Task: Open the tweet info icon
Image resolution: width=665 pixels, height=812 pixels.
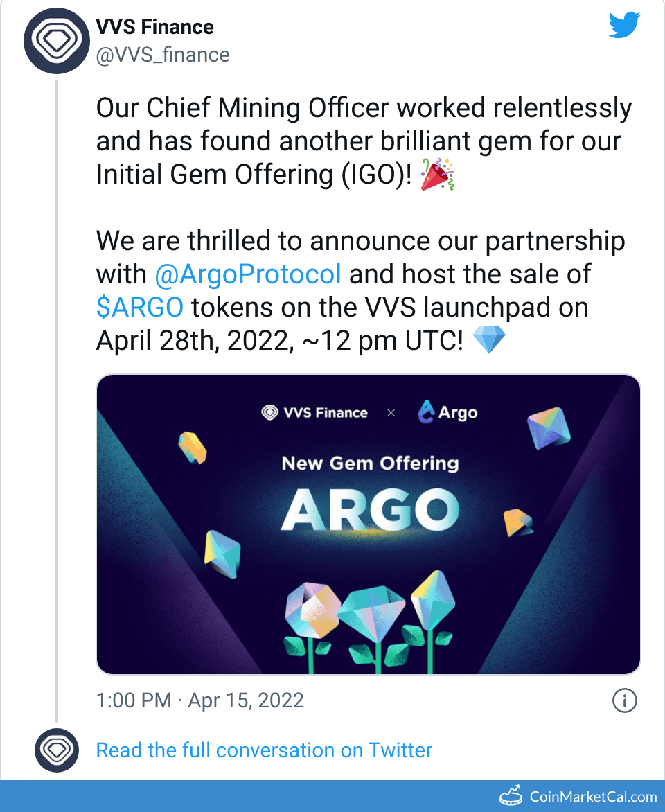Action: 624,701
